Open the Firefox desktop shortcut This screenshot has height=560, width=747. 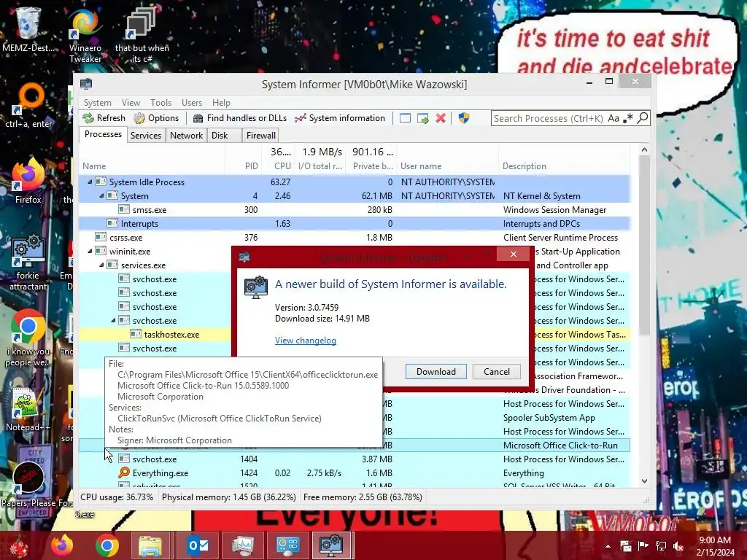click(x=28, y=181)
